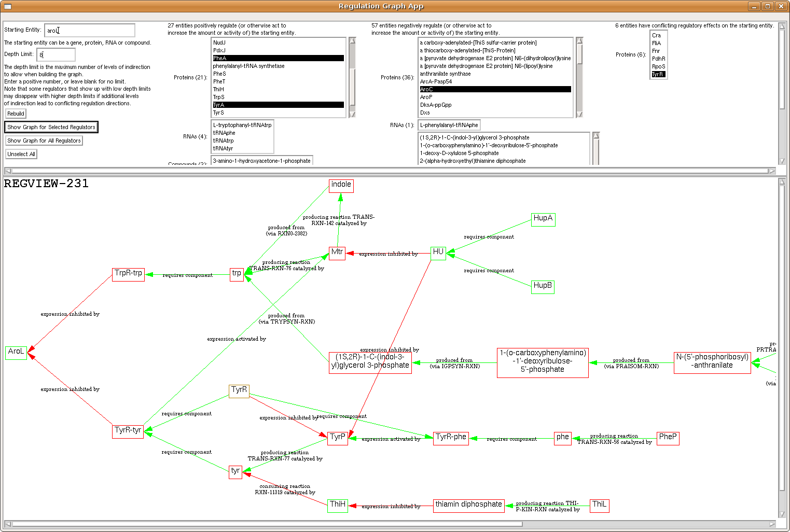Screen dimensions: 790x532
Task: Click the TrpR-trp node in the graph
Action: pos(128,274)
